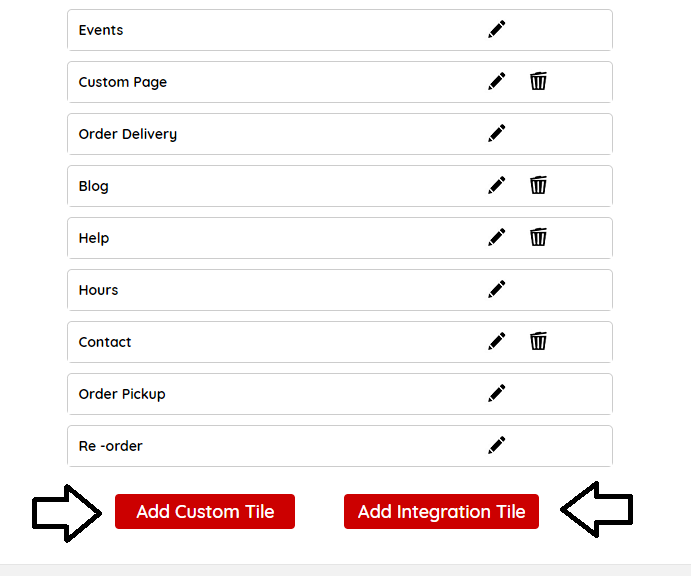Screen dimensions: 691x576
Task: Select the Hours row label
Action: point(98,290)
